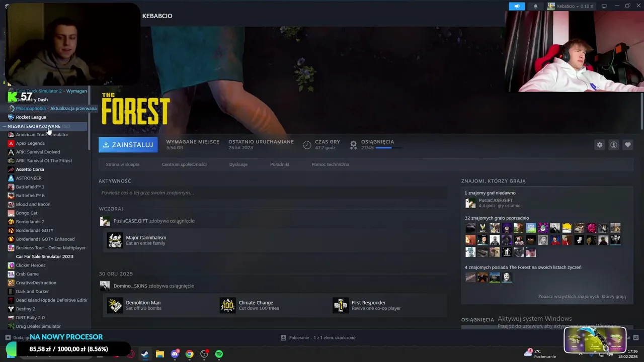Select Phasmophobia update paused entry
644x362 pixels.
tap(56, 109)
